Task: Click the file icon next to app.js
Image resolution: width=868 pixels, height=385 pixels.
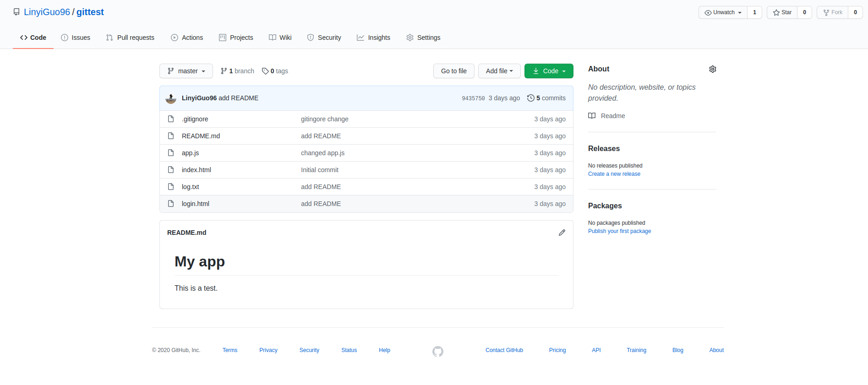Action: (171, 153)
